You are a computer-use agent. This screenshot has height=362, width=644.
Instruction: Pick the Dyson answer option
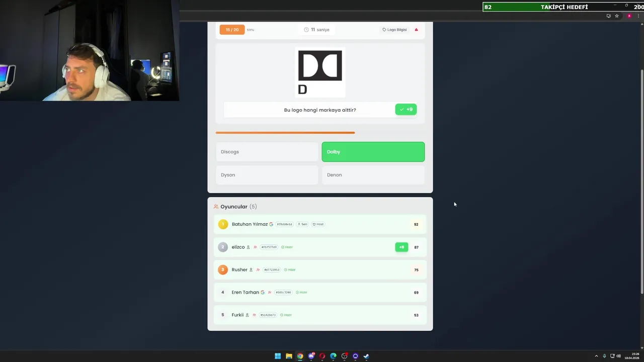[x=267, y=175]
